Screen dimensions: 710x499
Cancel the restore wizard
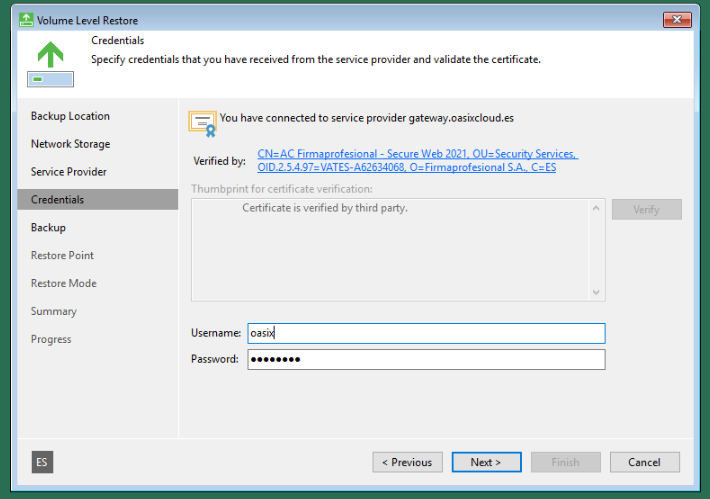click(x=644, y=462)
